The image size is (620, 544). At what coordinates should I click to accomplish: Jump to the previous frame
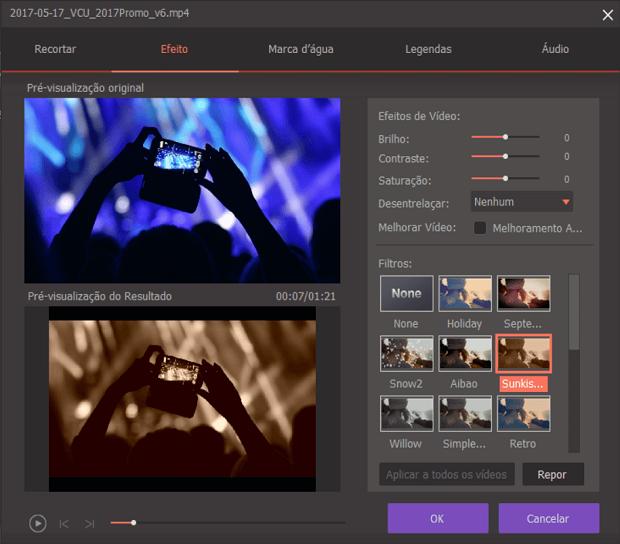(x=64, y=523)
